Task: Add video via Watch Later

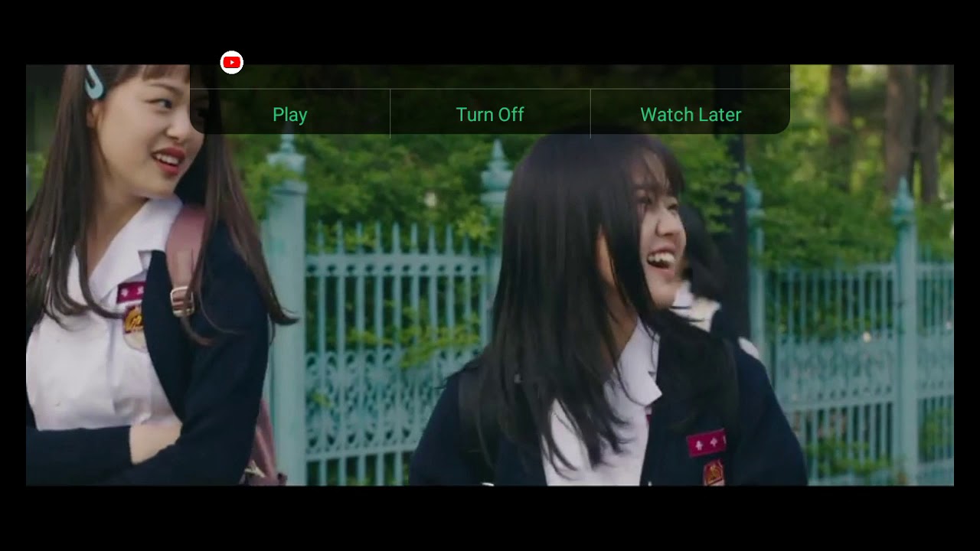Action: pos(691,115)
